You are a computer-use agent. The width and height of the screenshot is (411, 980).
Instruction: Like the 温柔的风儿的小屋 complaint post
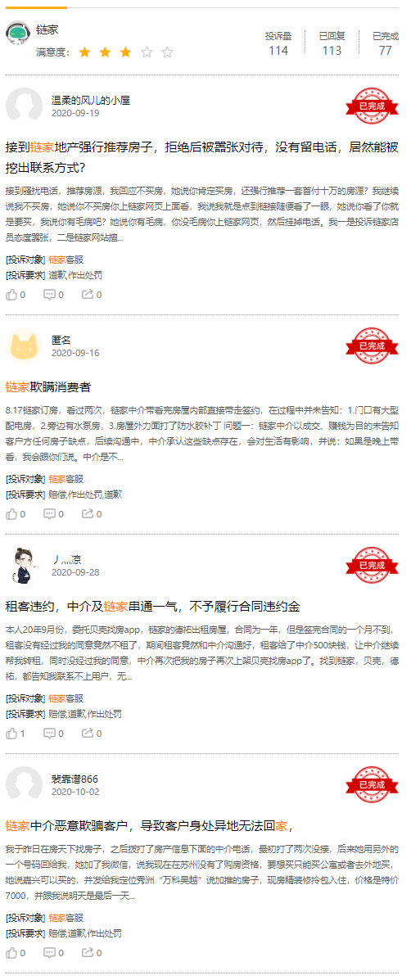(16, 295)
